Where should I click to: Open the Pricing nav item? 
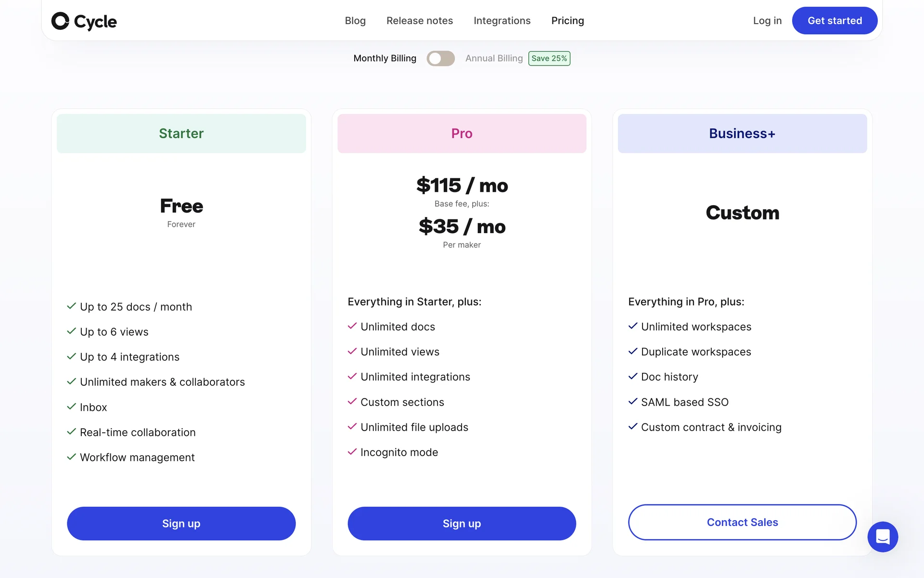(x=567, y=21)
